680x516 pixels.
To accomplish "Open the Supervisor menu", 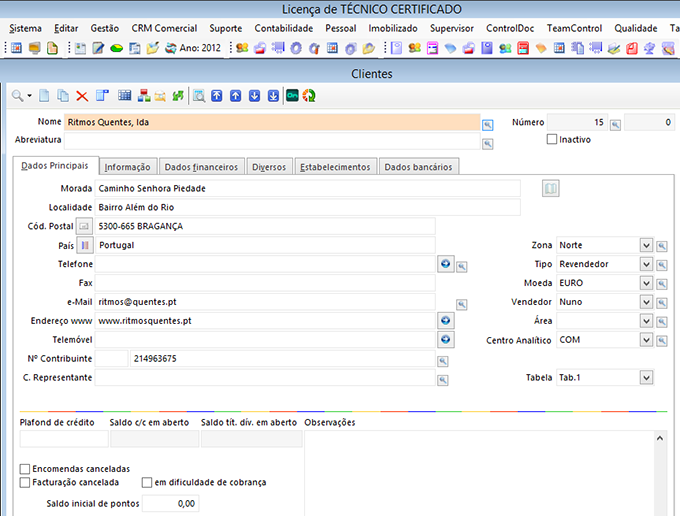I will (x=451, y=28).
